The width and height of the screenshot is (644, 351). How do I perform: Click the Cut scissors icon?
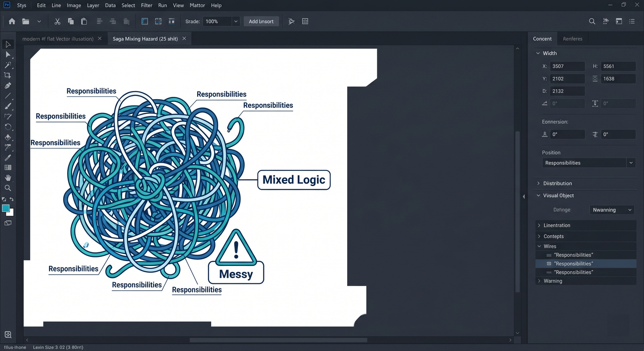tap(57, 21)
